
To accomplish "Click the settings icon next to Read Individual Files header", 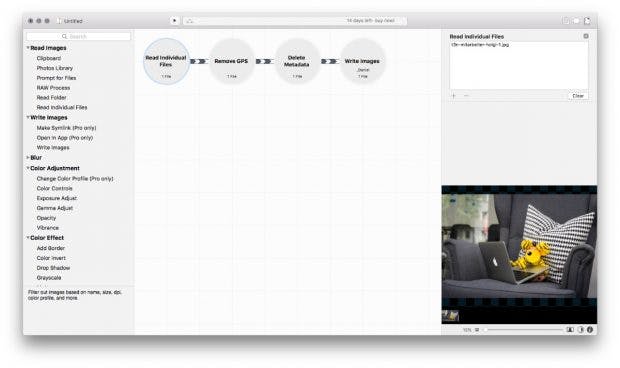I will click(x=586, y=36).
